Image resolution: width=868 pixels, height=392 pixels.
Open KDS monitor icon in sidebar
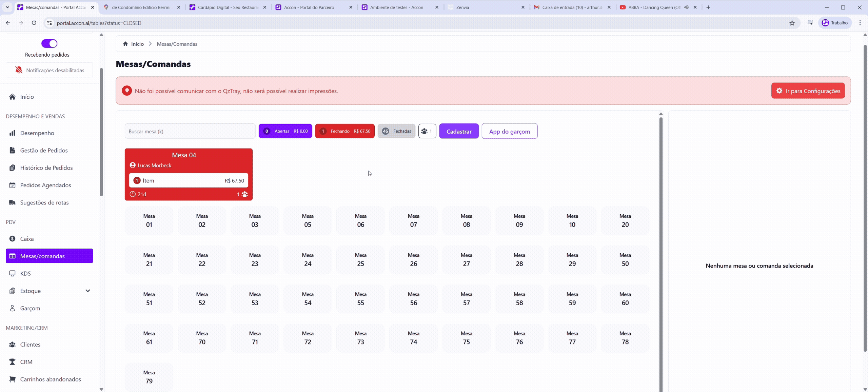(x=12, y=273)
